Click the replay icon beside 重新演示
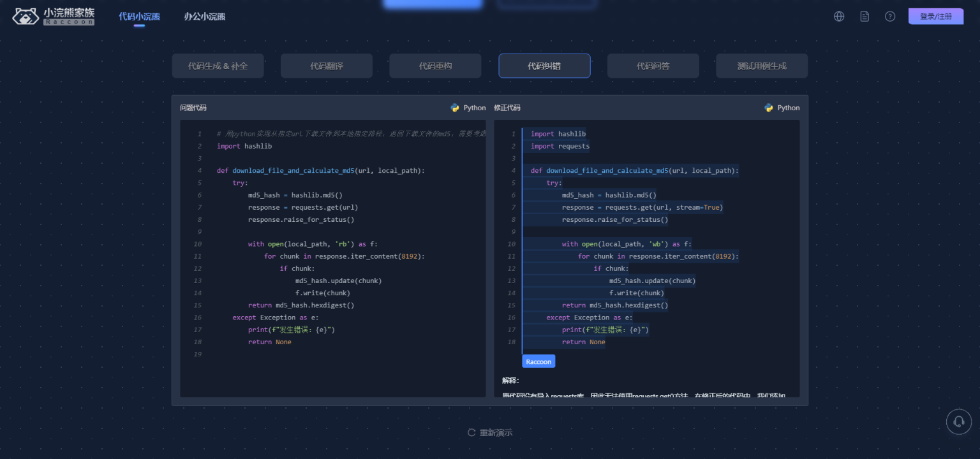Screen dimensions: 980x459 tap(471, 433)
